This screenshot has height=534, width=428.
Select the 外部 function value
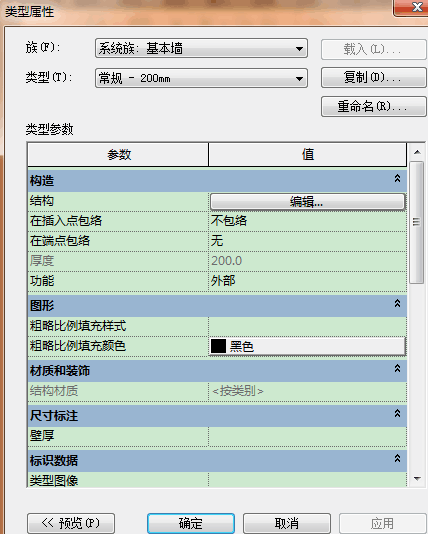(x=307, y=281)
